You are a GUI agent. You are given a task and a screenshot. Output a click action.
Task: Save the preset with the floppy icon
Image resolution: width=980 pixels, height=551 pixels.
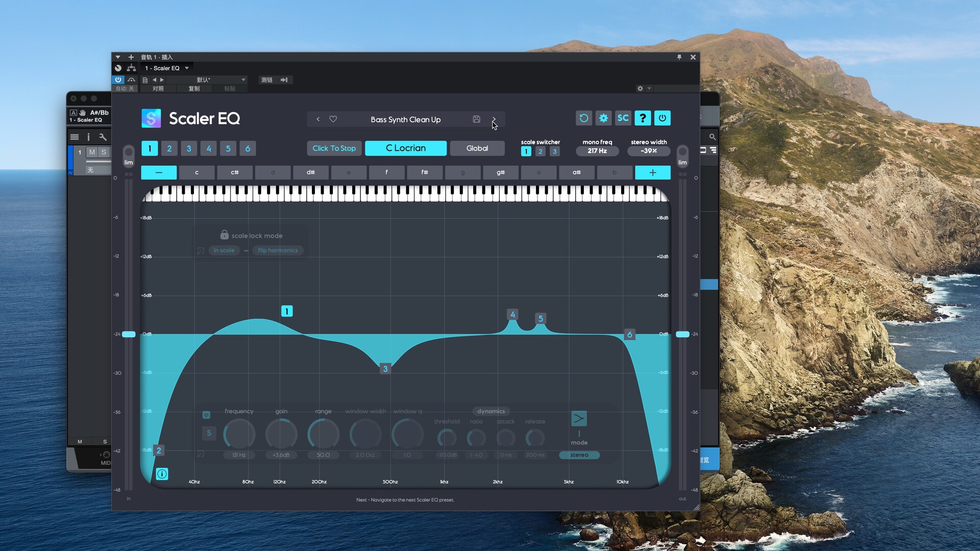coord(476,119)
